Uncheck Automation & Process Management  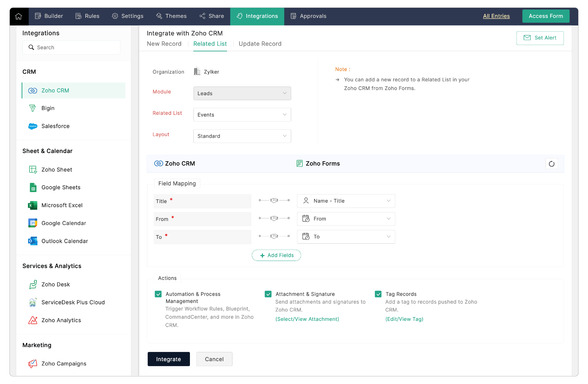158,294
